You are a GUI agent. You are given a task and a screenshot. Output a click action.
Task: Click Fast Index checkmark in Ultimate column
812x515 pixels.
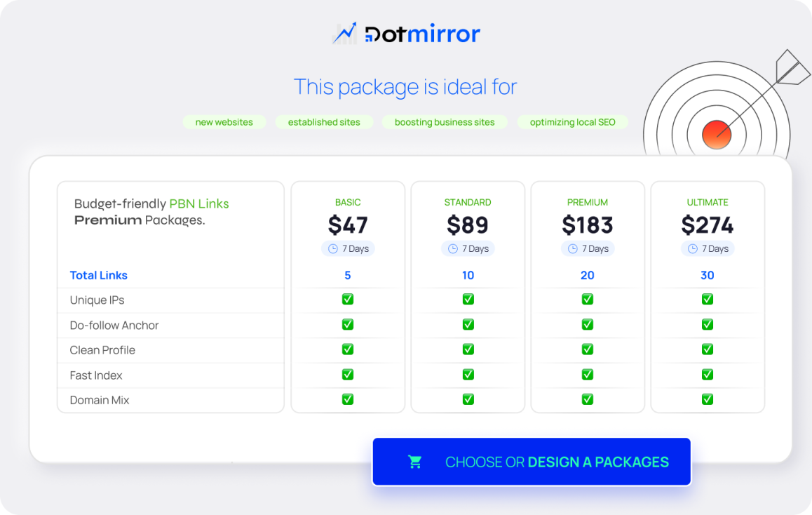(x=708, y=374)
